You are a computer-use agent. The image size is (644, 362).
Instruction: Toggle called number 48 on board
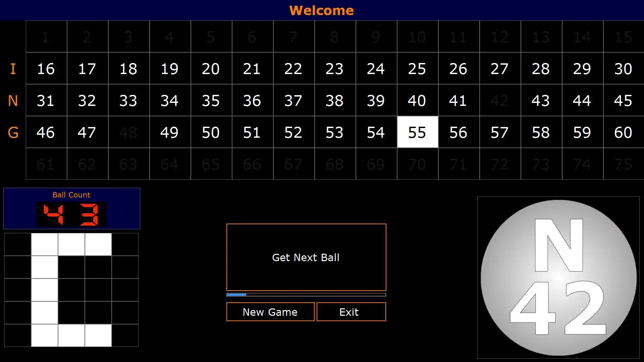tap(128, 132)
